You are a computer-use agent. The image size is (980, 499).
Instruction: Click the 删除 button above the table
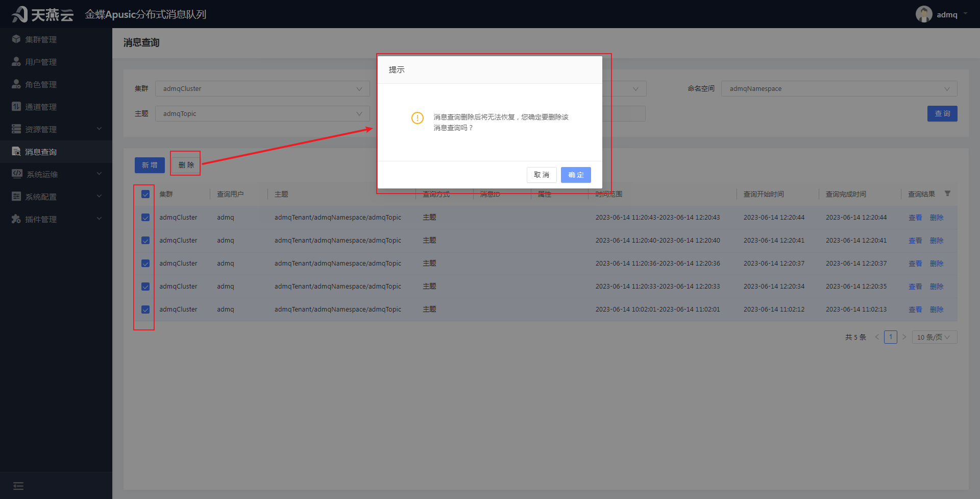click(x=186, y=165)
